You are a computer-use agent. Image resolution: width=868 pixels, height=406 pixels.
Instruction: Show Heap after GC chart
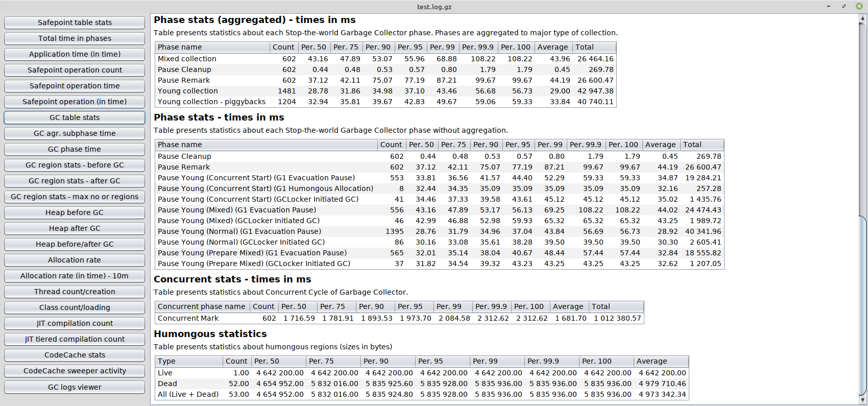click(75, 228)
